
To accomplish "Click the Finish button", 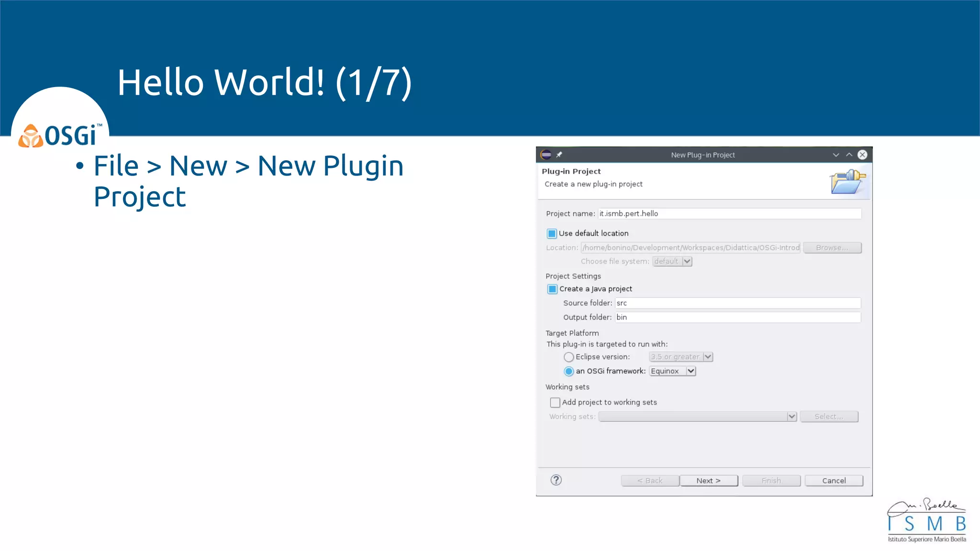I will [x=771, y=481].
